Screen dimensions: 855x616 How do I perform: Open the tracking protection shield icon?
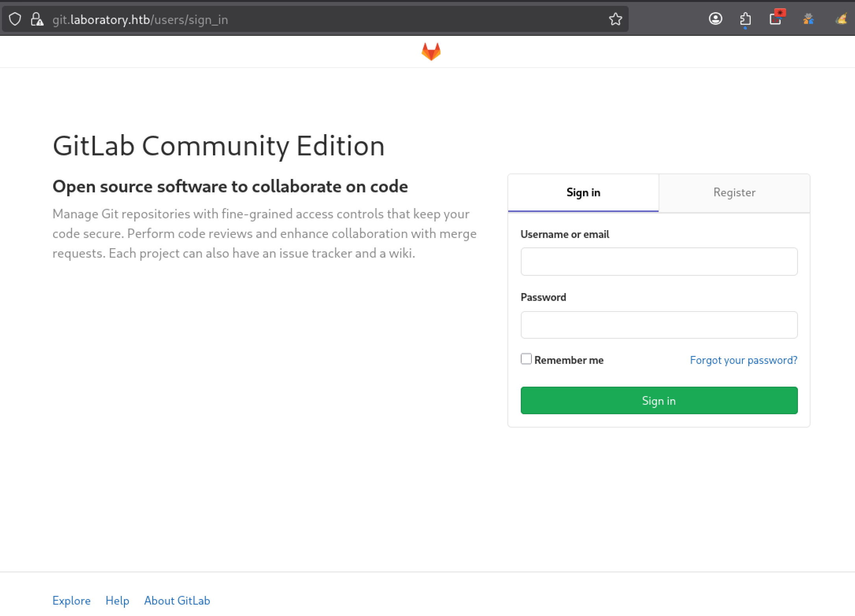(x=15, y=19)
